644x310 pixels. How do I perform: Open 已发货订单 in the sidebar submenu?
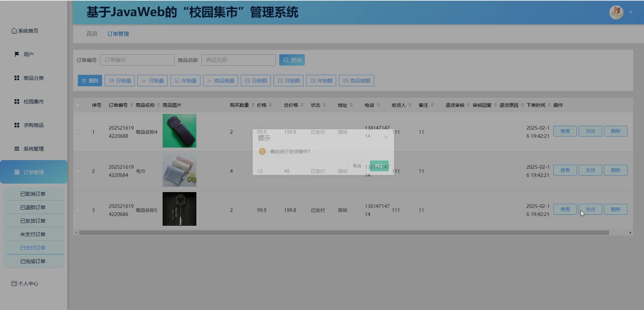pyautogui.click(x=33, y=221)
